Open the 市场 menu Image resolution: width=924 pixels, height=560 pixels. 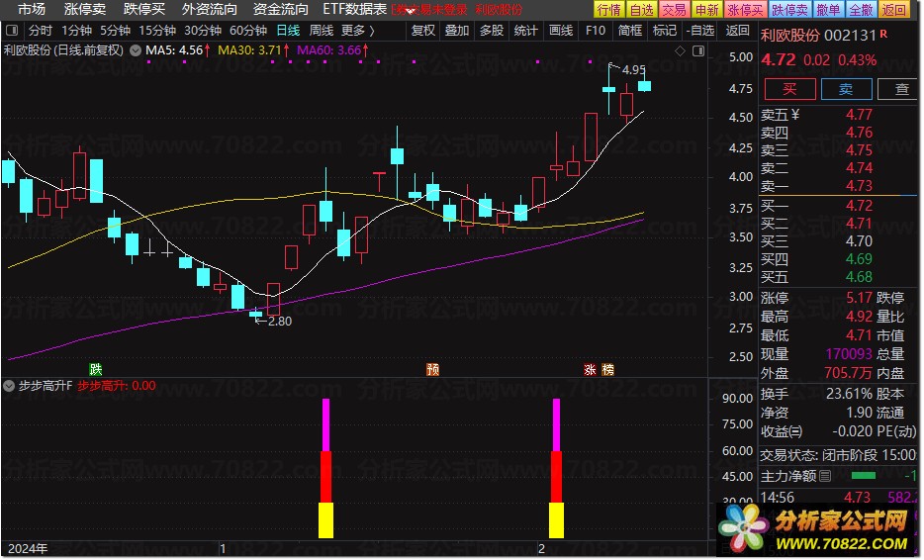tap(32, 9)
